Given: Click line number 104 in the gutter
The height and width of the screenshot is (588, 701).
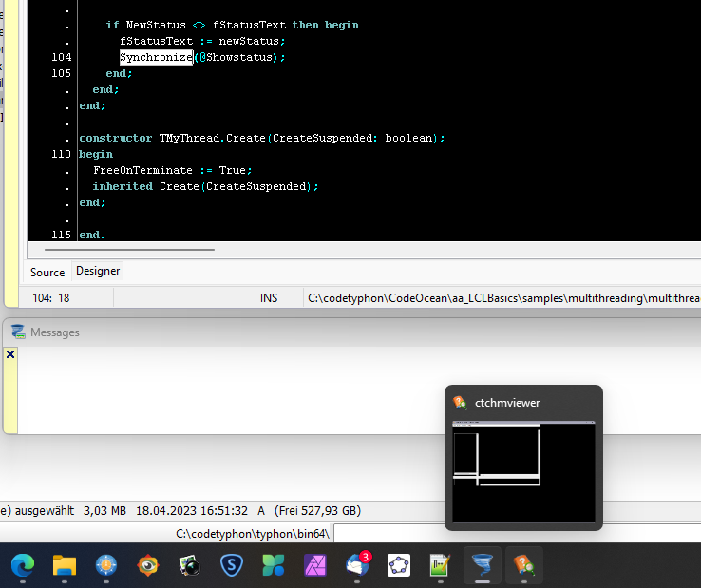Looking at the screenshot, I should [x=61, y=57].
